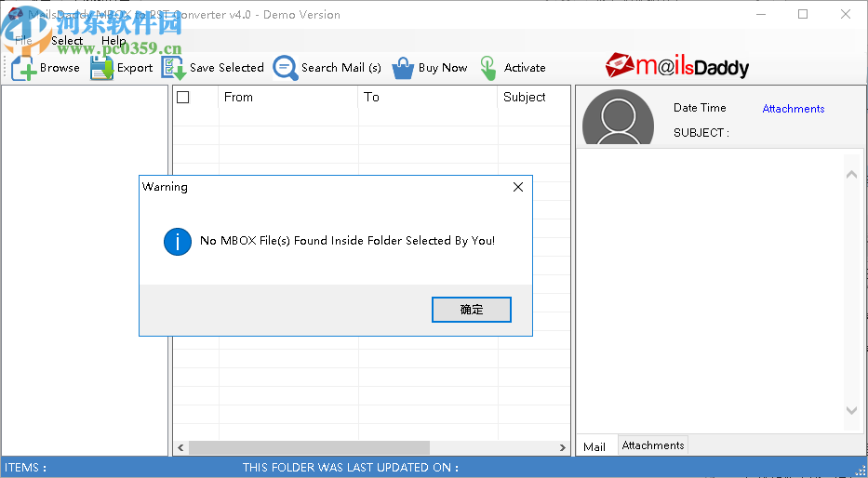This screenshot has height=478, width=868.
Task: Click the Export toolbar label
Action: pos(135,68)
